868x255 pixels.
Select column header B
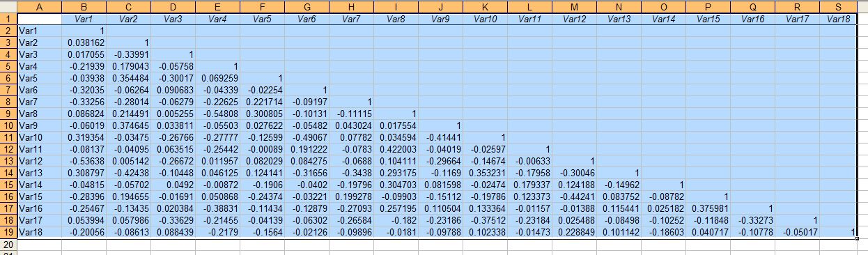(x=84, y=6)
